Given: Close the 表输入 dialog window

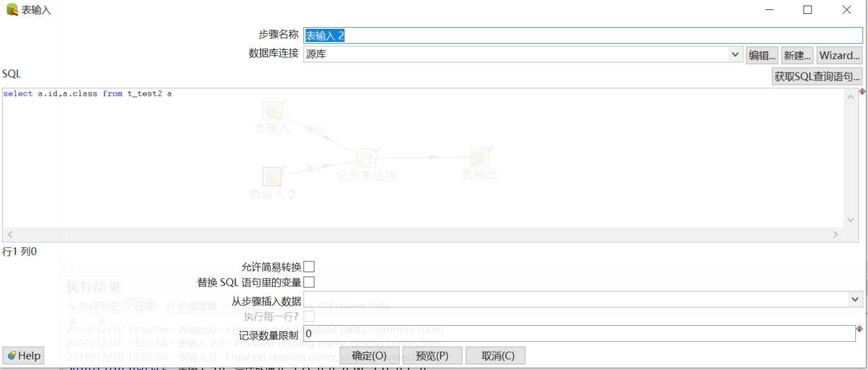Looking at the screenshot, I should coord(846,9).
